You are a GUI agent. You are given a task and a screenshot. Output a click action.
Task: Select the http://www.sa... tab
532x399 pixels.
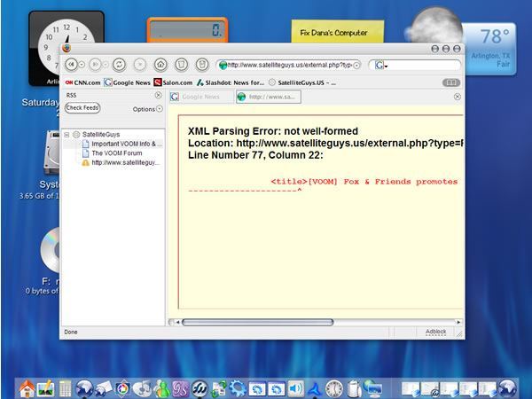[269, 97]
